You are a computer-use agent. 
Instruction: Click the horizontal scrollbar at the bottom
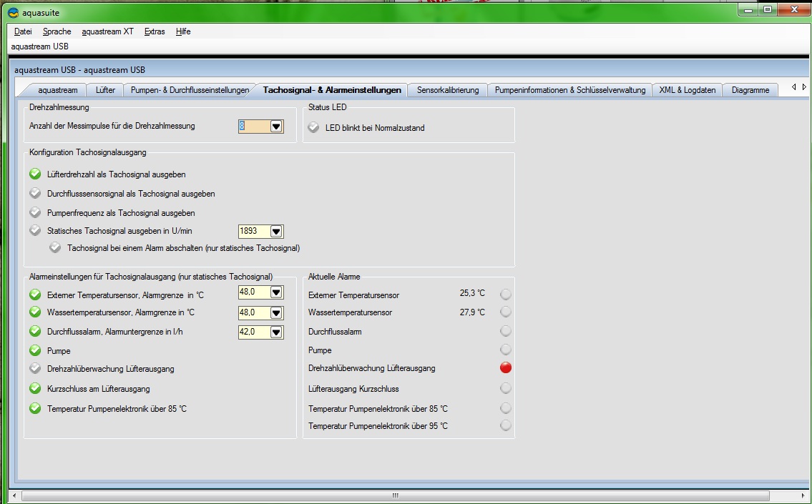tap(395, 495)
